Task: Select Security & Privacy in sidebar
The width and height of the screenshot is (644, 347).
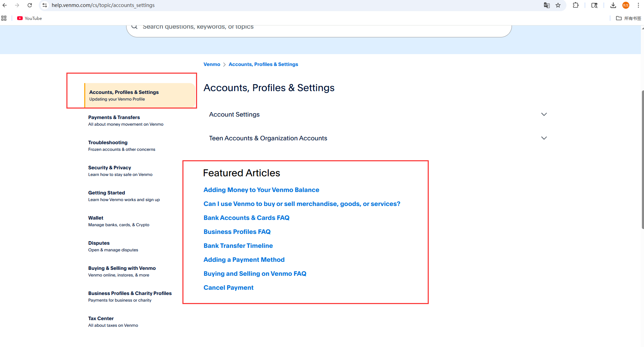Action: 109,168
